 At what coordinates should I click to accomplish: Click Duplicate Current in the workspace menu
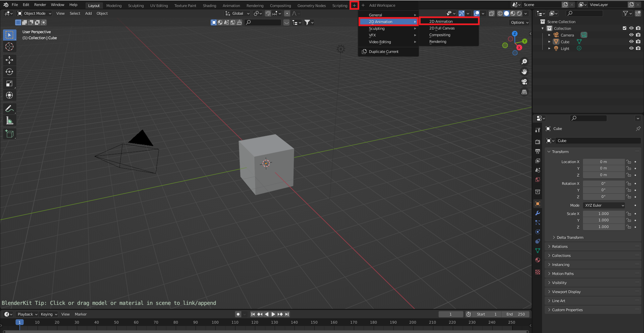coord(384,52)
